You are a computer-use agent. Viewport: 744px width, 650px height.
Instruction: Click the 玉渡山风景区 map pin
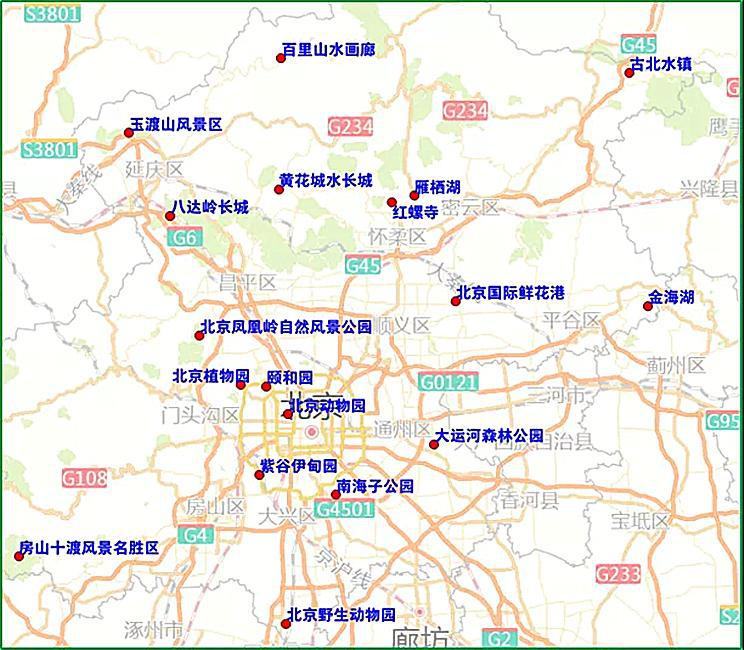pos(128,133)
